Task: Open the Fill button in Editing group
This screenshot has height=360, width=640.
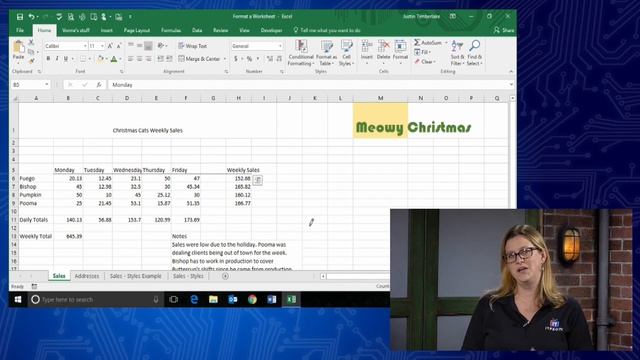Action: (423, 52)
